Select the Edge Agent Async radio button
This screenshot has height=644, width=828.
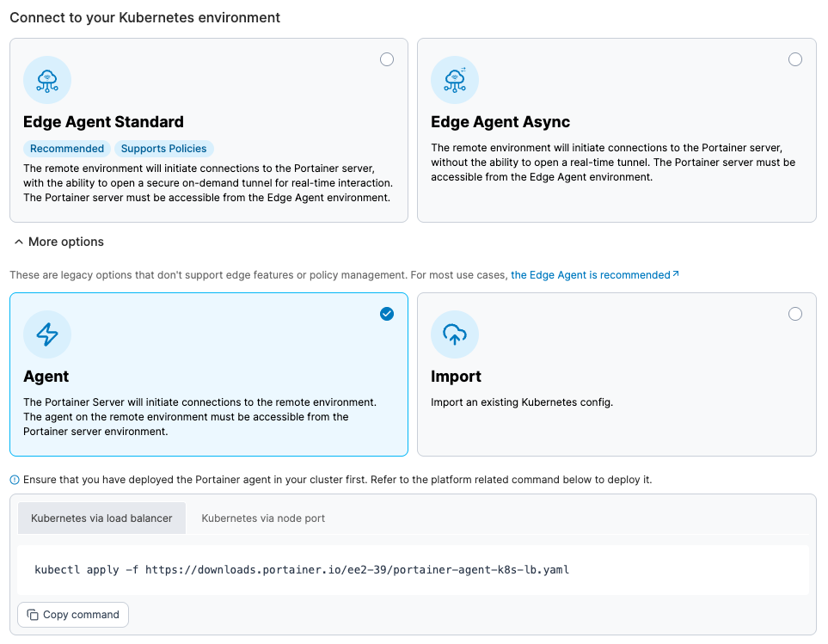pos(795,59)
